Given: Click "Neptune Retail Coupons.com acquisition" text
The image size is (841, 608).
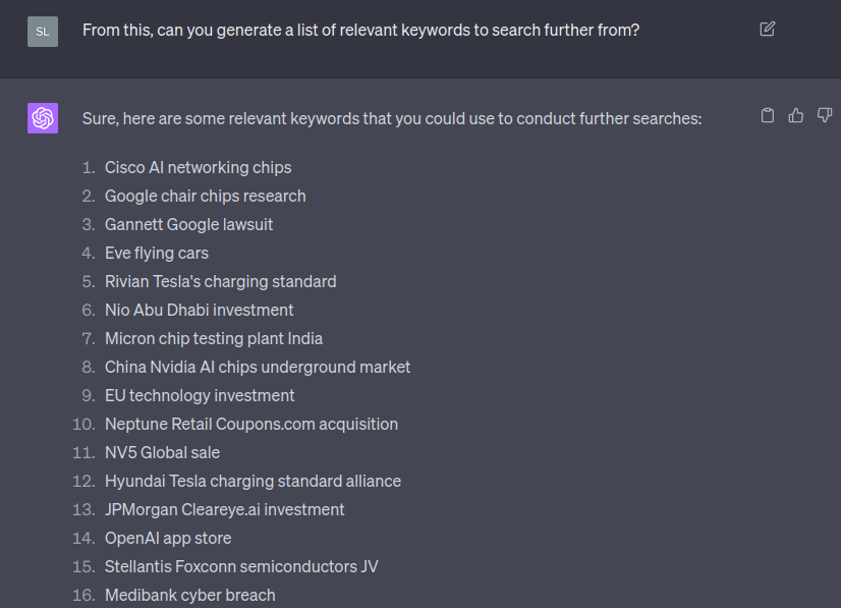Looking at the screenshot, I should [x=251, y=424].
